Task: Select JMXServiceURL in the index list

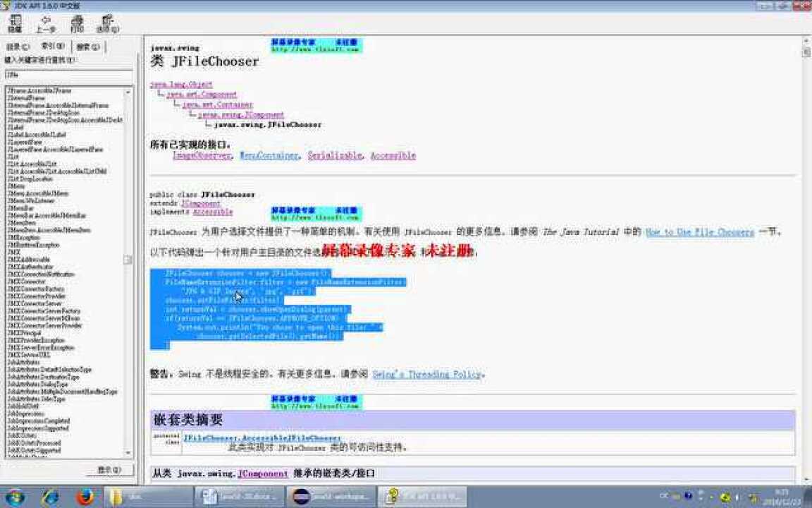Action: pyautogui.click(x=28, y=355)
